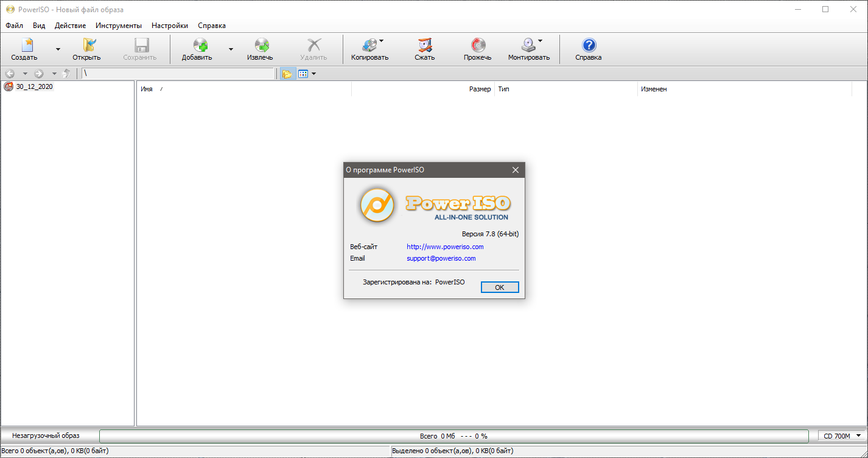Open the Справка help icon in toolbar
The image size is (868, 458).
589,45
